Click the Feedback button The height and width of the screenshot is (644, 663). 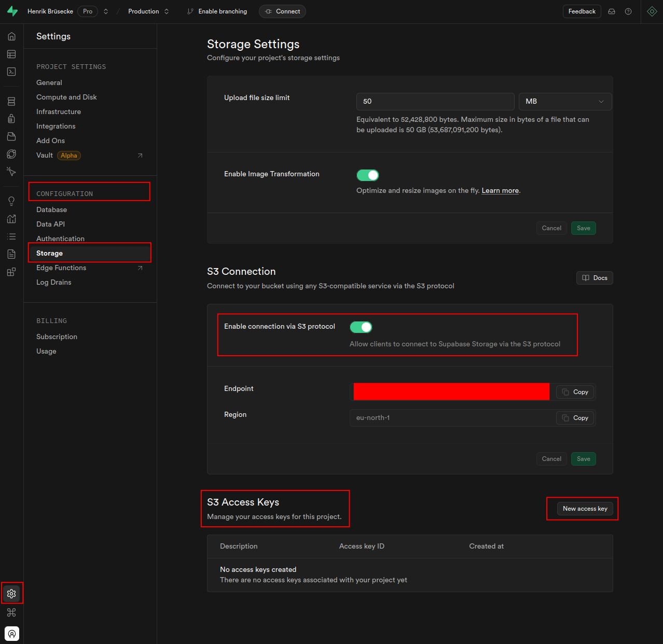pos(582,11)
